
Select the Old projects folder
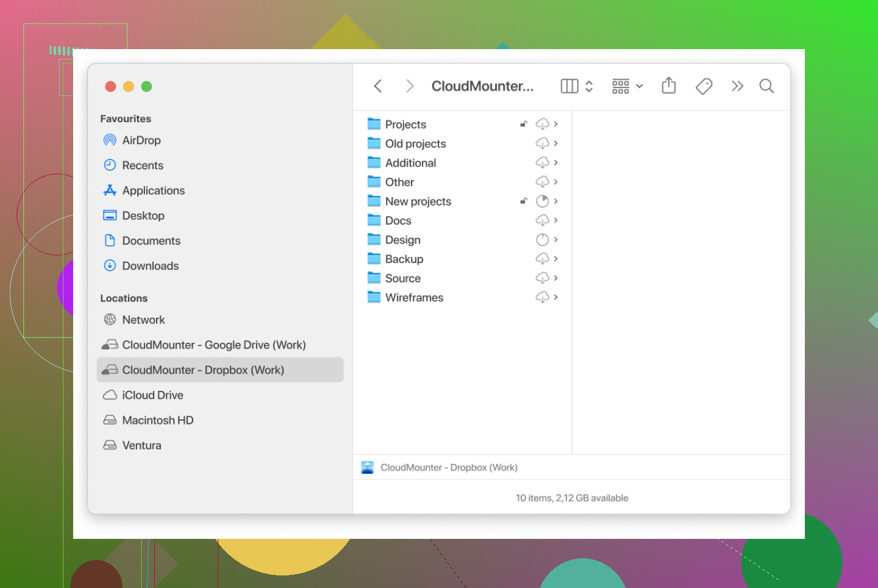462,143
